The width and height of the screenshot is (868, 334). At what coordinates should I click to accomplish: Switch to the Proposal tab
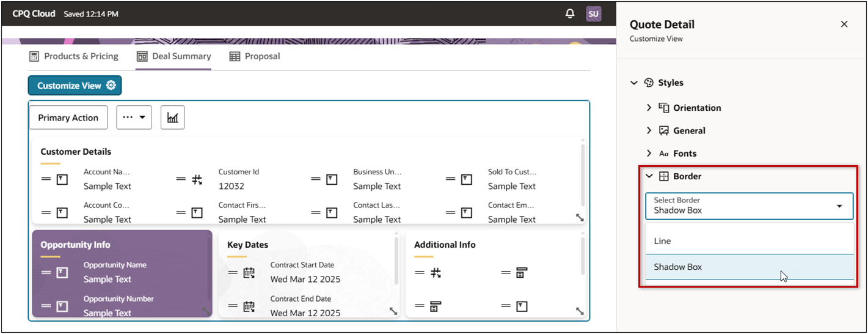click(255, 56)
